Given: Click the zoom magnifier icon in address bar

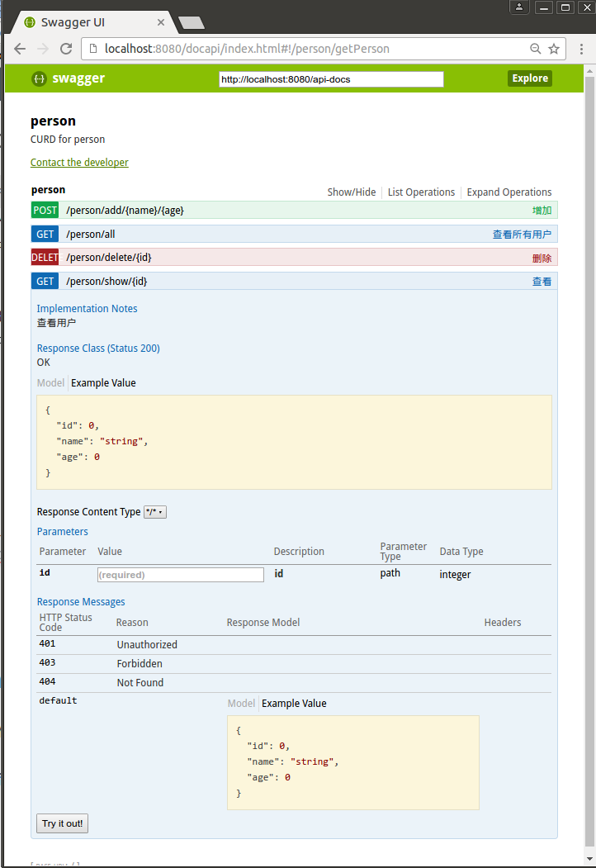Looking at the screenshot, I should click(535, 49).
